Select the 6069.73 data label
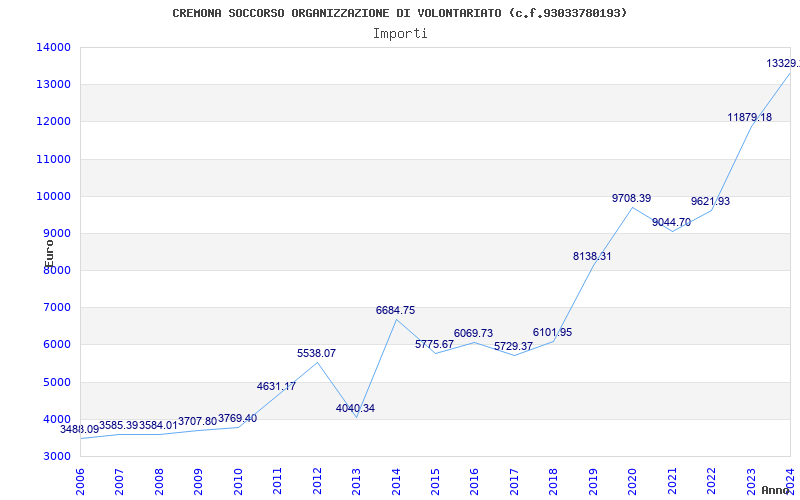800x500 pixels. (473, 333)
